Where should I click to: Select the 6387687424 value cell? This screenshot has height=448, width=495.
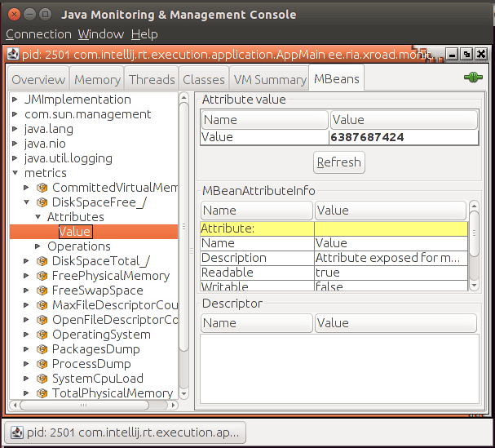[403, 137]
